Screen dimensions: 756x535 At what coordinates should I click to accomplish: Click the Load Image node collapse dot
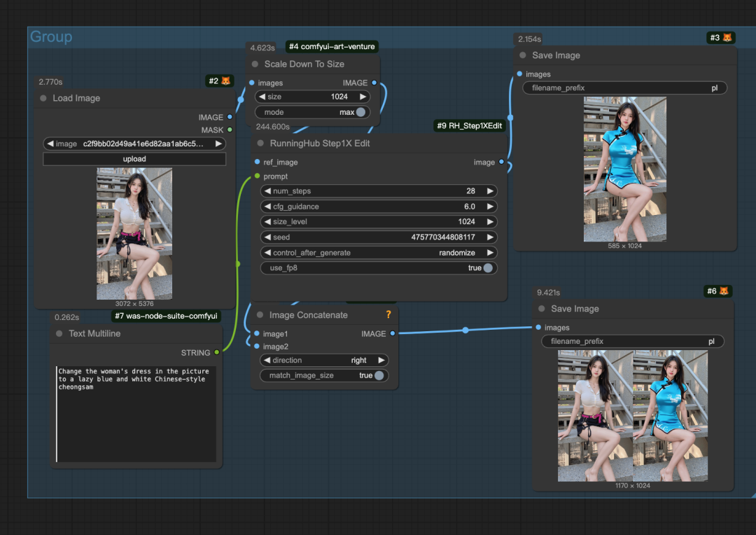coord(43,99)
